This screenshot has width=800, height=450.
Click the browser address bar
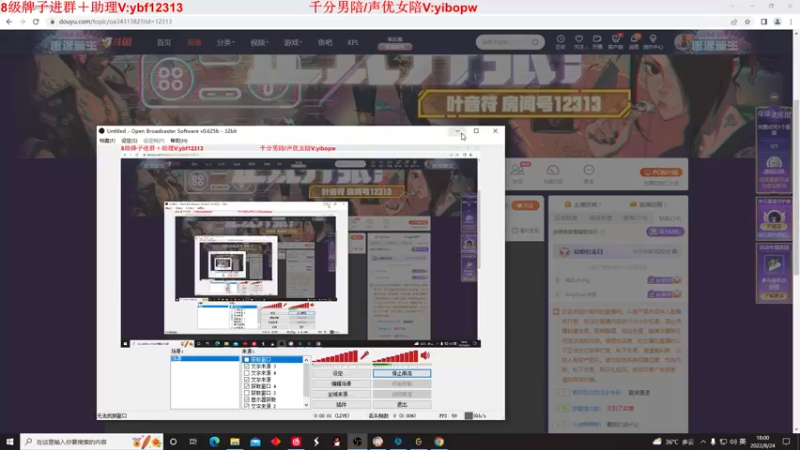coord(388,21)
